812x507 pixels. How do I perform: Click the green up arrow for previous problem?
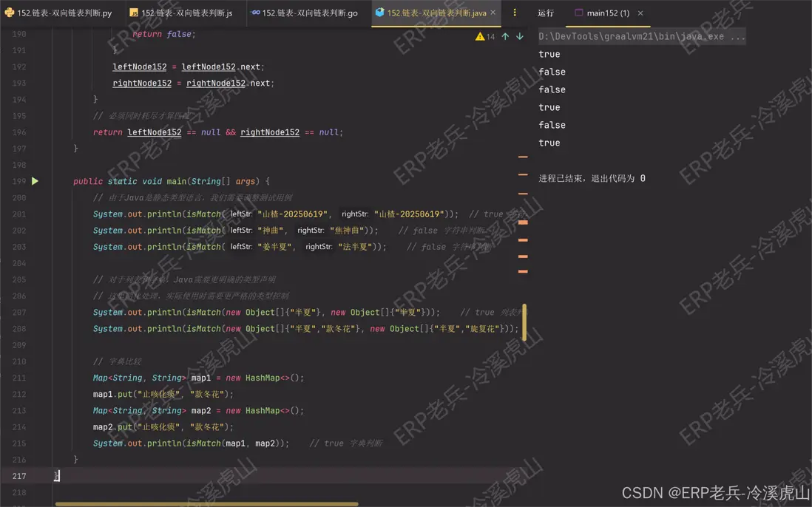tap(507, 35)
